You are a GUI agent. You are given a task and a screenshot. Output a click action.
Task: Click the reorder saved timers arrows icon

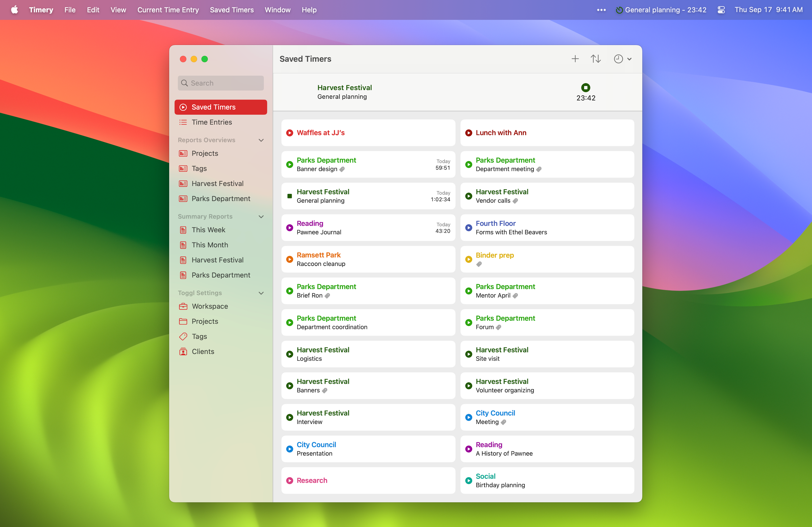[x=596, y=59]
